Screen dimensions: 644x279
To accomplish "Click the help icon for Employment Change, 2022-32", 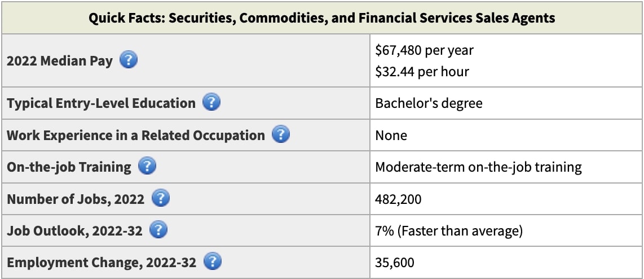I will [x=213, y=262].
